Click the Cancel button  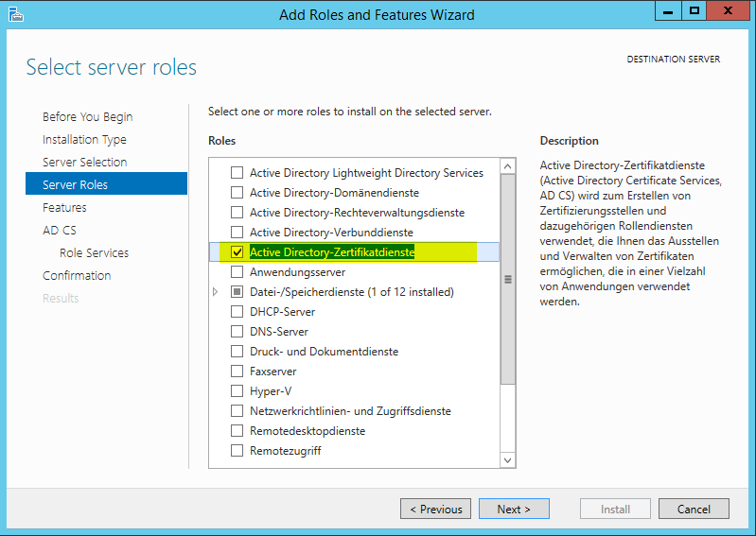point(694,509)
